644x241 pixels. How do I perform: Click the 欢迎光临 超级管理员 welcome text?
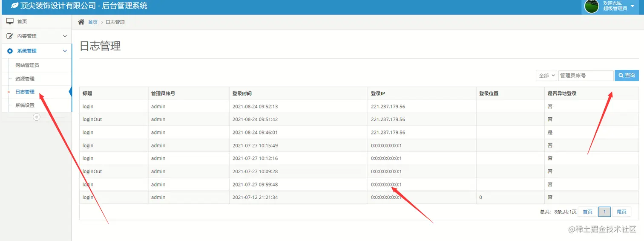(615, 6)
